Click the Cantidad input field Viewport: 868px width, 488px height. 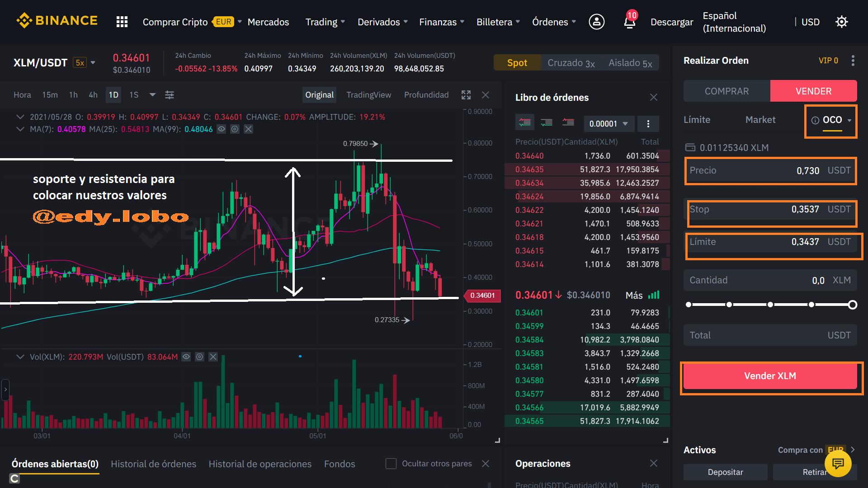[x=770, y=280]
